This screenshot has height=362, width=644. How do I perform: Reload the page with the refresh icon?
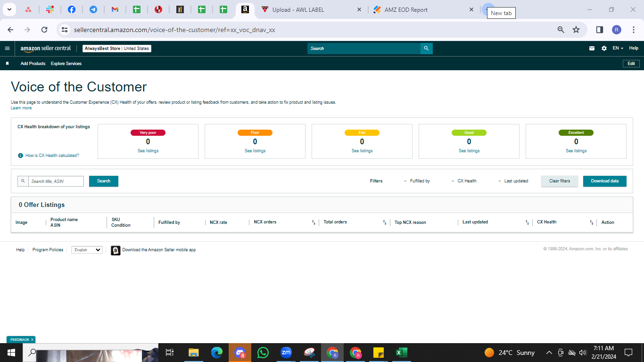(x=44, y=29)
